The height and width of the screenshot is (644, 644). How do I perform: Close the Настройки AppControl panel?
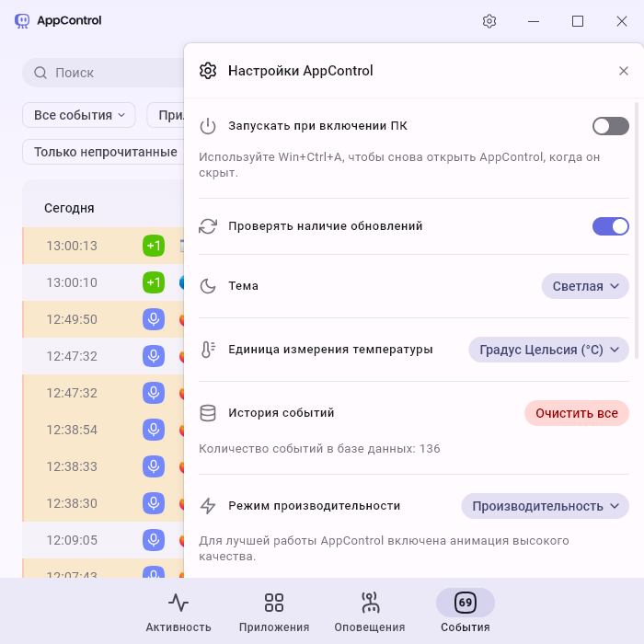624,71
